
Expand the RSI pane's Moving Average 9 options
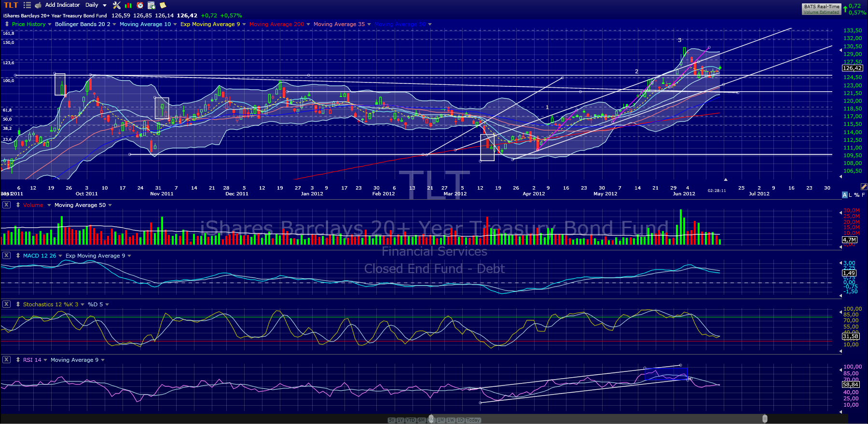click(103, 360)
